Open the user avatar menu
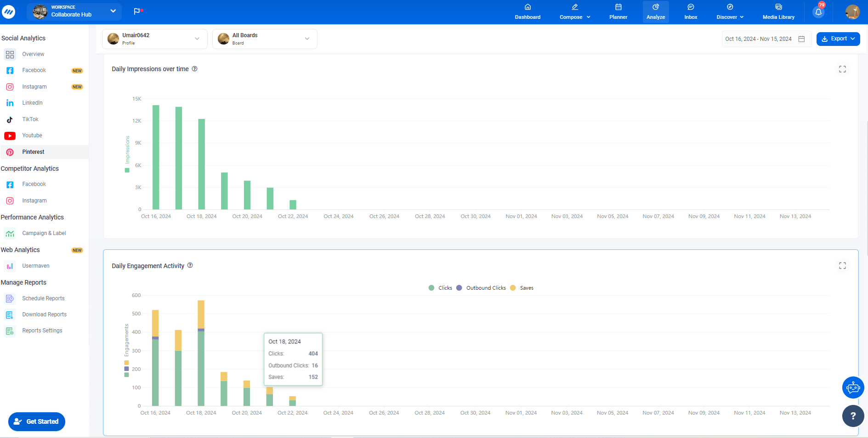868x438 pixels. [852, 12]
